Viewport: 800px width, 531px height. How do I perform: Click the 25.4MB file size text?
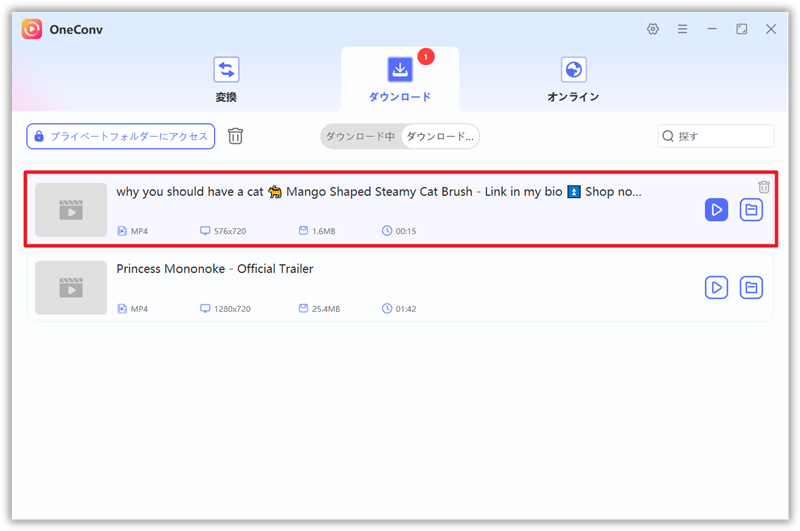pyautogui.click(x=326, y=309)
